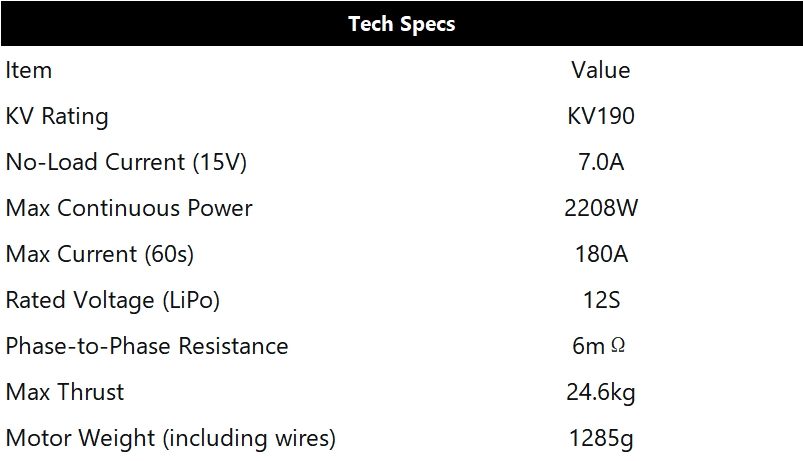Select the 1285g value cell
This screenshot has height=461, width=803.
coord(600,438)
